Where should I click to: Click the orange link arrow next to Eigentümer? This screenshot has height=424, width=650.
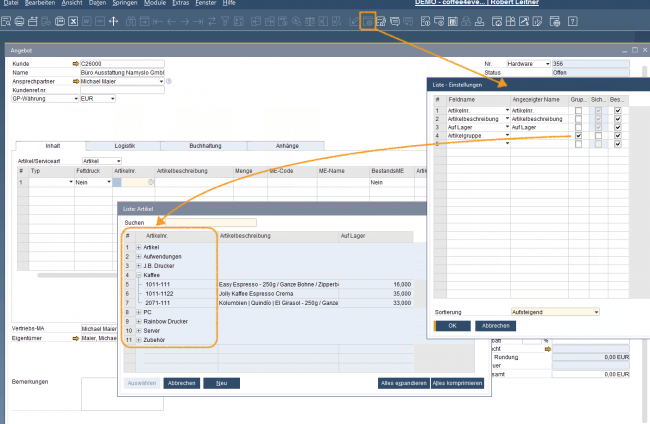coord(74,339)
